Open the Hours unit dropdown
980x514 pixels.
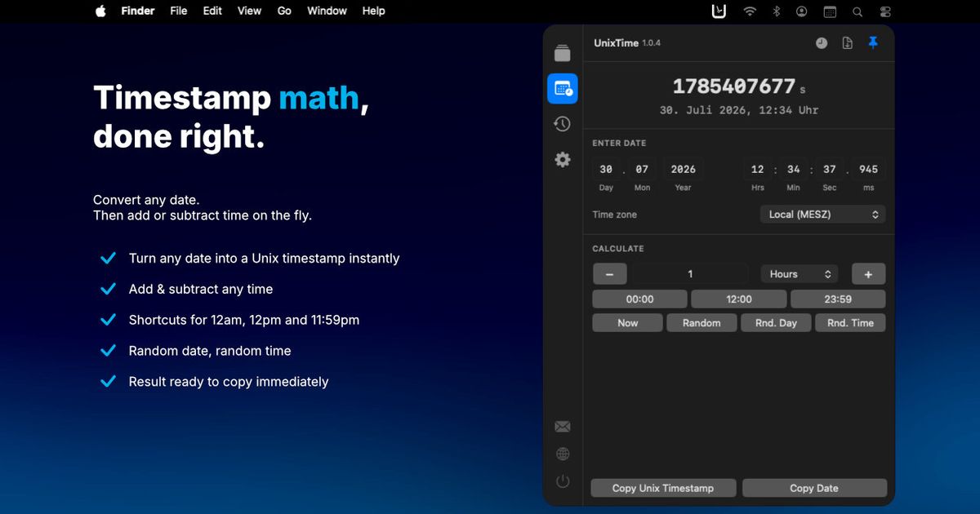(x=800, y=274)
